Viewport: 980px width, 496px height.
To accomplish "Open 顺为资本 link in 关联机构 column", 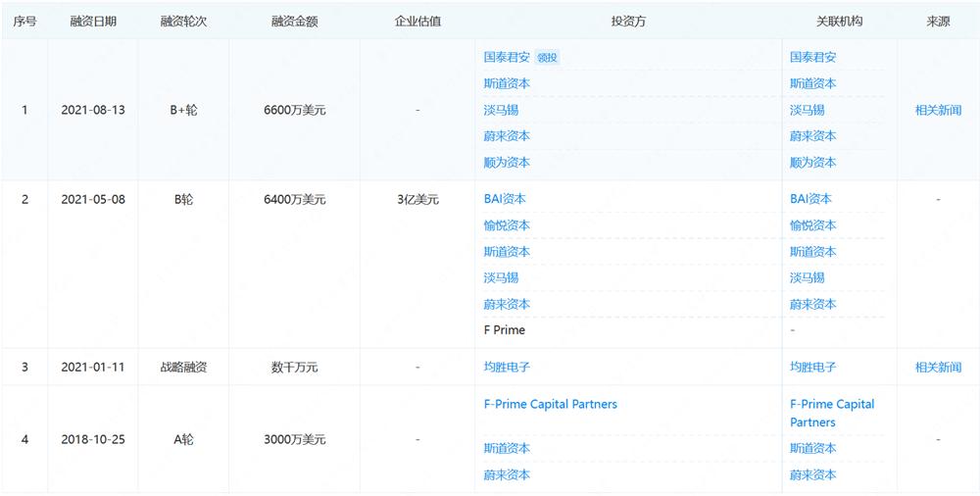I will click(812, 163).
